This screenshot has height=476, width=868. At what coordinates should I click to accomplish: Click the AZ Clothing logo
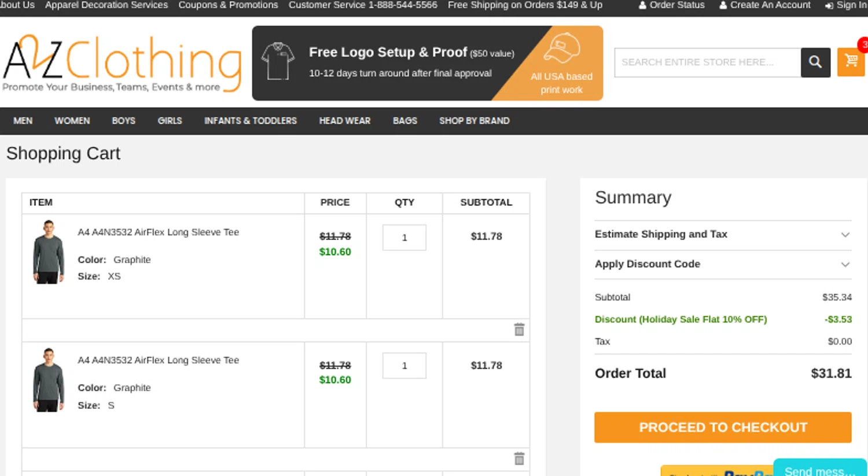[122, 64]
